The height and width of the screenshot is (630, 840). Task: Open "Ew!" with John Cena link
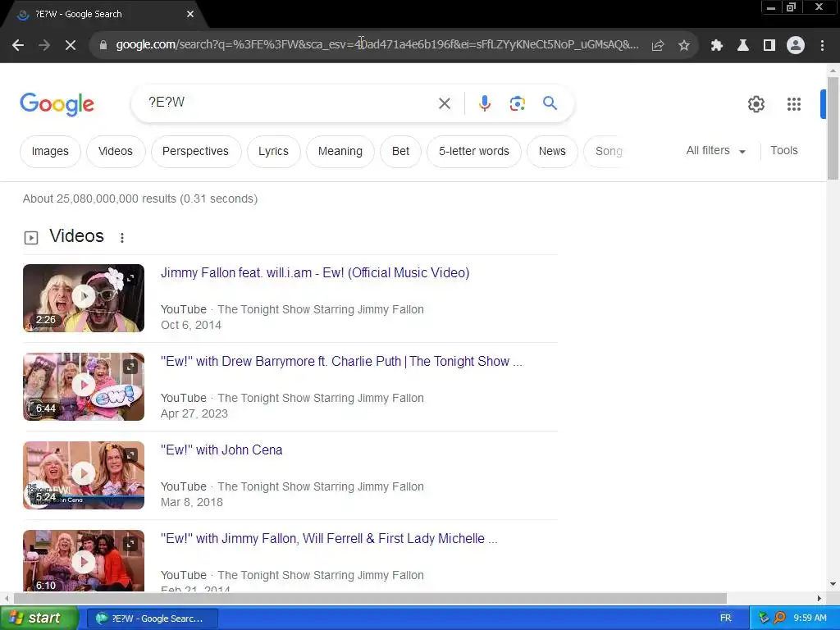[221, 450]
